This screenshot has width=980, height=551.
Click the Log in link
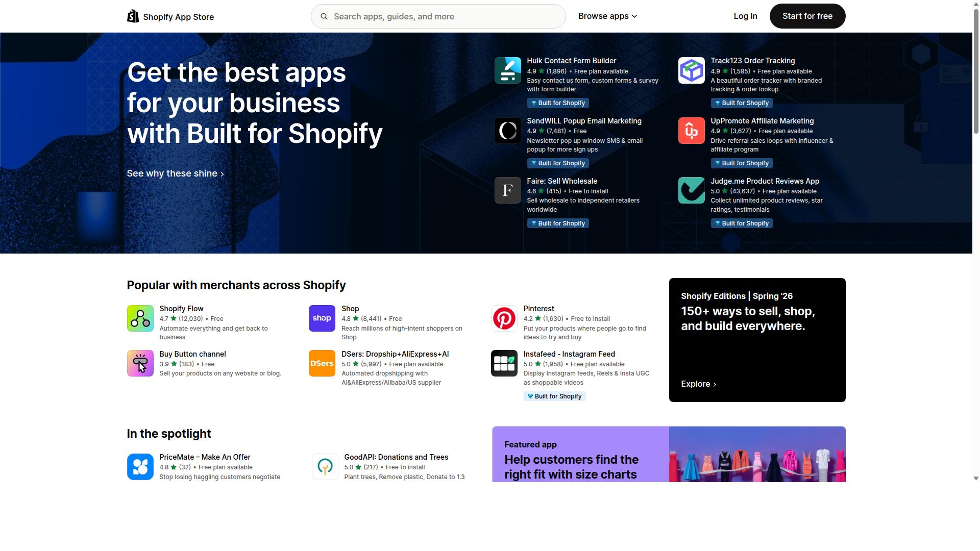click(745, 16)
